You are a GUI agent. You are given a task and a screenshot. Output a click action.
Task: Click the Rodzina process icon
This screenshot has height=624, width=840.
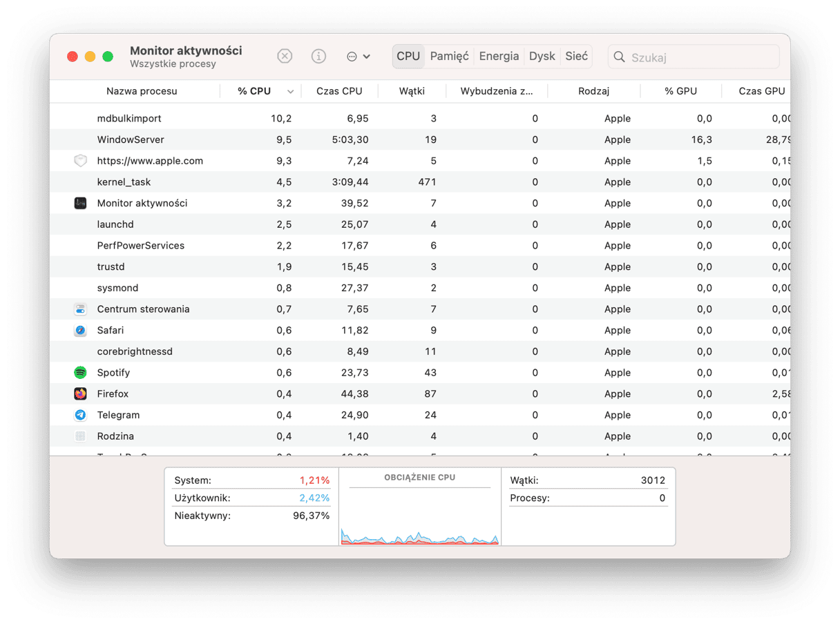coord(81,436)
